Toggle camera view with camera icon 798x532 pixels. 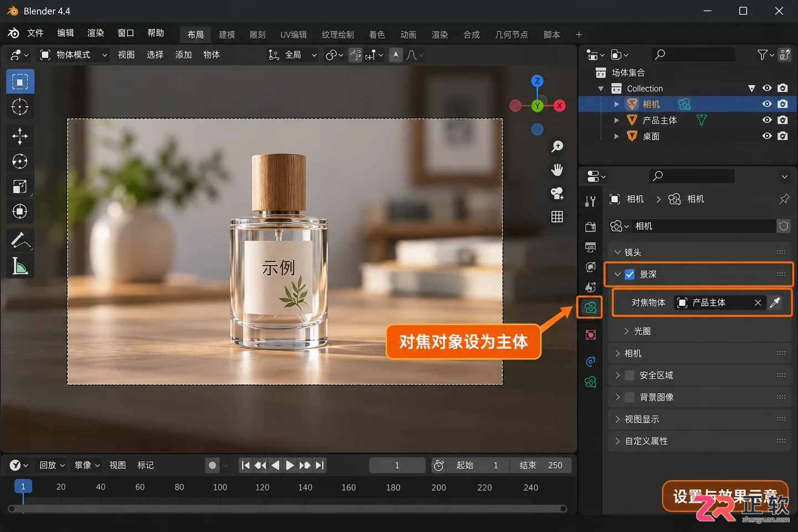(x=557, y=193)
